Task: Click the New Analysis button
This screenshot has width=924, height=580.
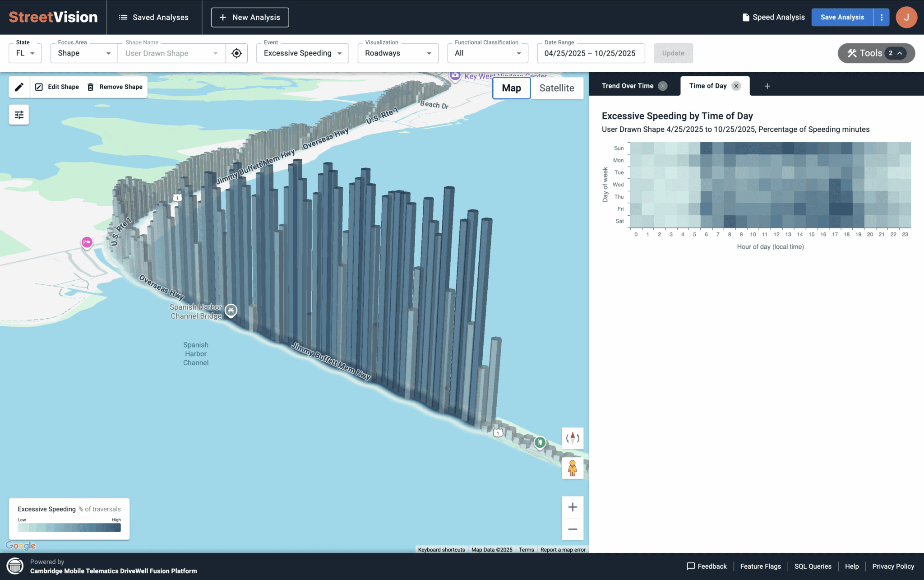Action: tap(249, 17)
